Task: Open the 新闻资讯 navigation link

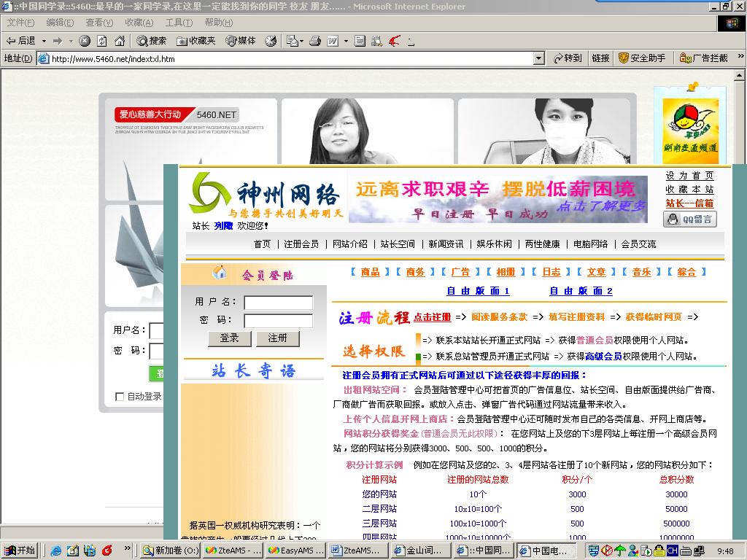Action: tap(446, 244)
